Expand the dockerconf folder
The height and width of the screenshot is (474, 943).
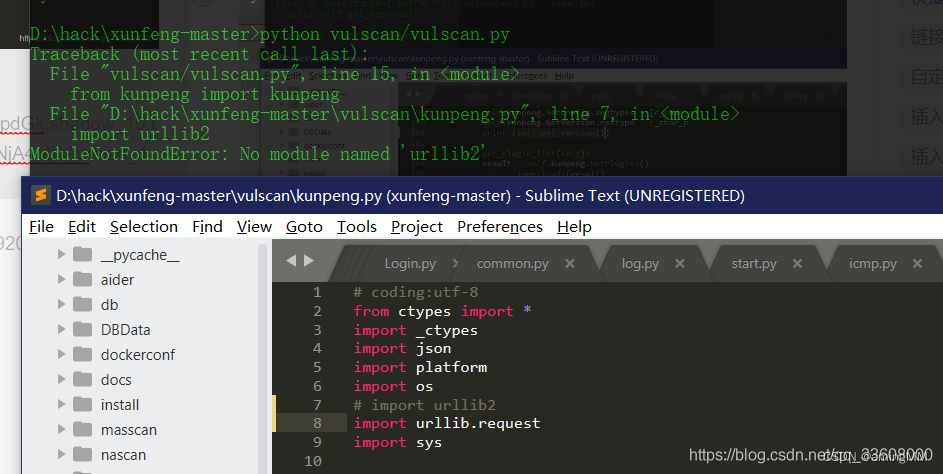61,354
